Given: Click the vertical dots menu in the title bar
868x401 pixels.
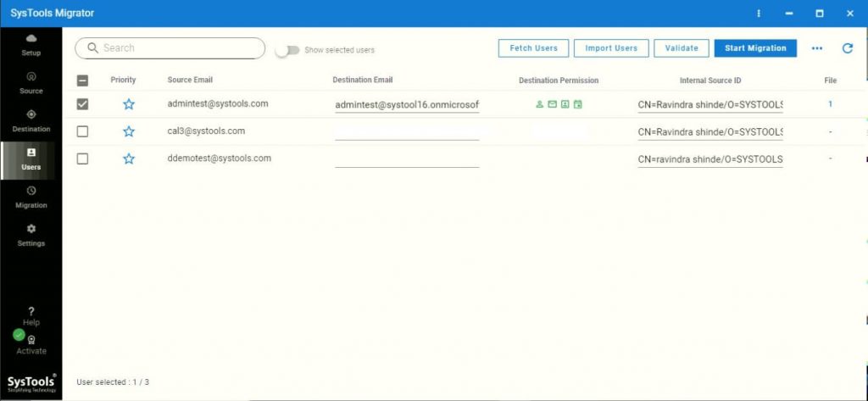Looking at the screenshot, I should [759, 14].
